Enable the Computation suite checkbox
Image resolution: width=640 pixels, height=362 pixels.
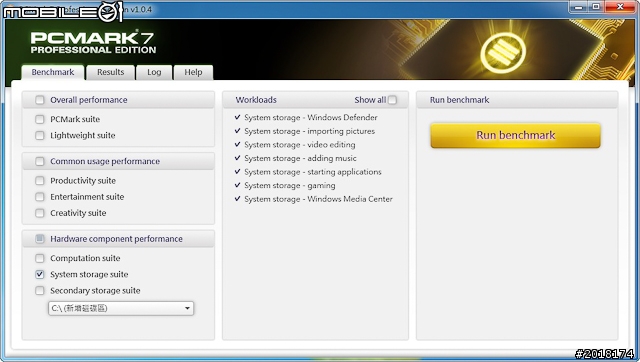pyautogui.click(x=40, y=258)
